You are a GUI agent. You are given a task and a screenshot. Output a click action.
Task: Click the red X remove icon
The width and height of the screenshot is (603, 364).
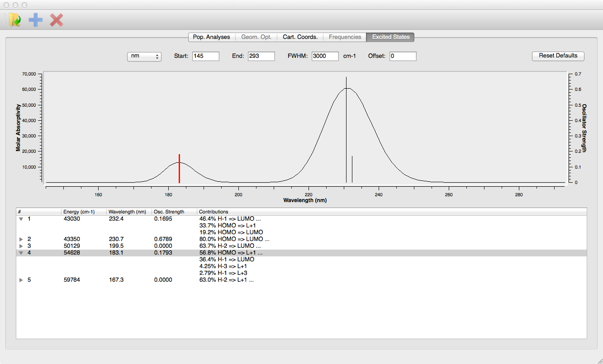tap(57, 20)
